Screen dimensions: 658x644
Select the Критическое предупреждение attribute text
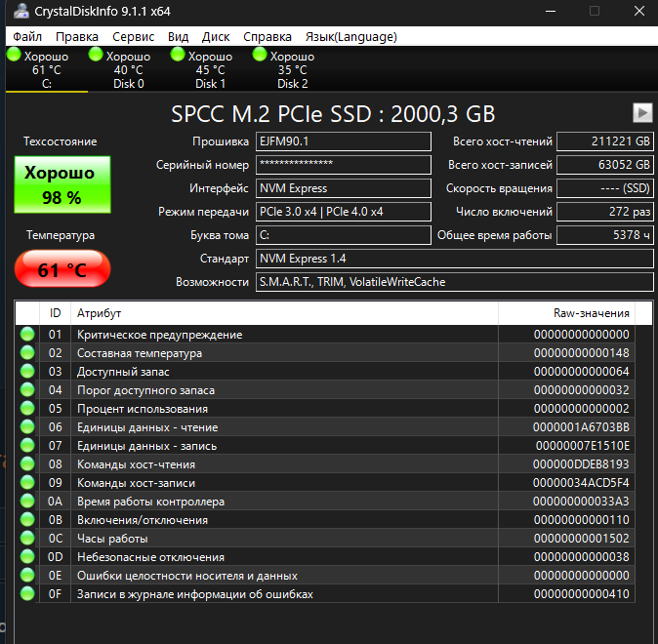[x=159, y=335]
